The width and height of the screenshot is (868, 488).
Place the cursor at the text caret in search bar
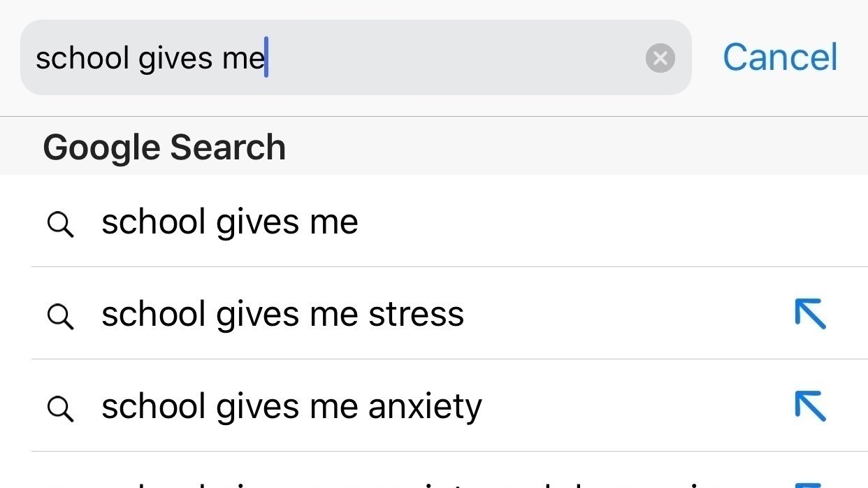tap(266, 58)
